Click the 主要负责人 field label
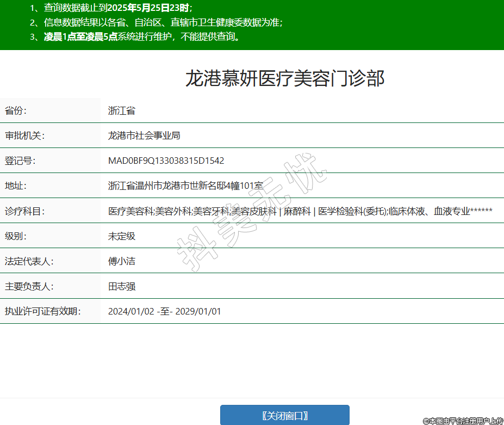This screenshot has height=425, width=504. pyautogui.click(x=28, y=286)
